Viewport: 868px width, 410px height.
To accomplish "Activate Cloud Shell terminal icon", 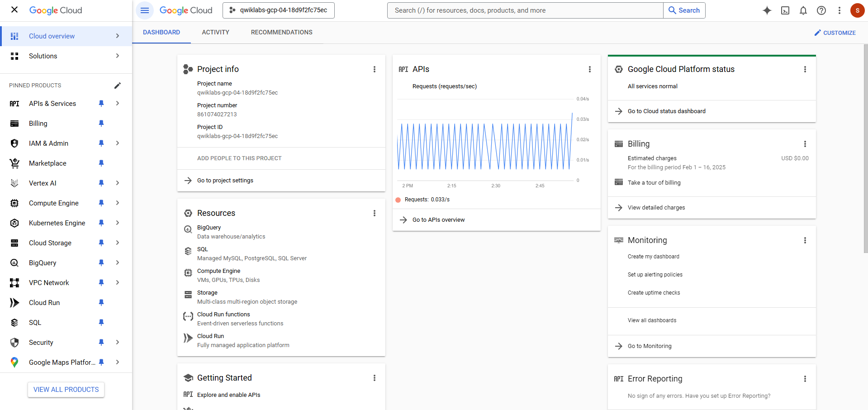I will (x=785, y=10).
